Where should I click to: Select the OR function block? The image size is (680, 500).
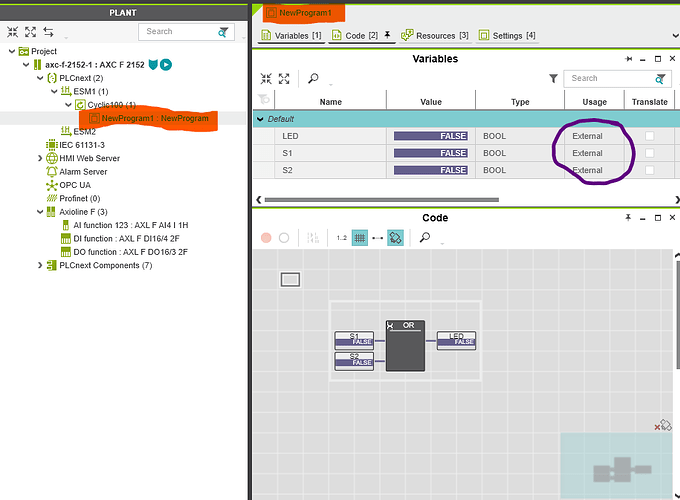tap(405, 346)
